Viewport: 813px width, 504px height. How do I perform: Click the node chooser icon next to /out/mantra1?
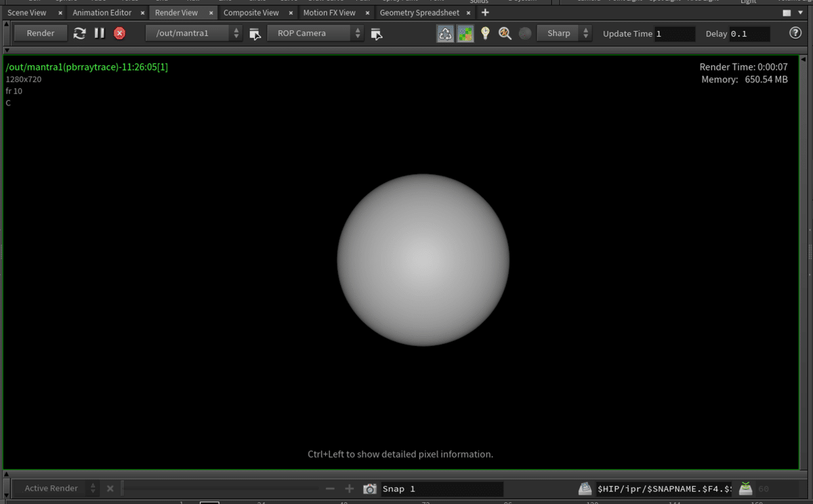click(255, 33)
